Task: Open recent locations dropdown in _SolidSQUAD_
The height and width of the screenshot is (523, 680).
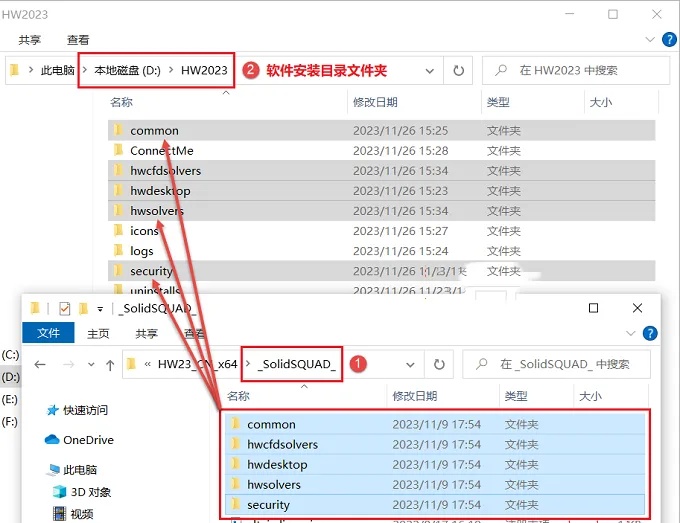Action: tap(91, 364)
